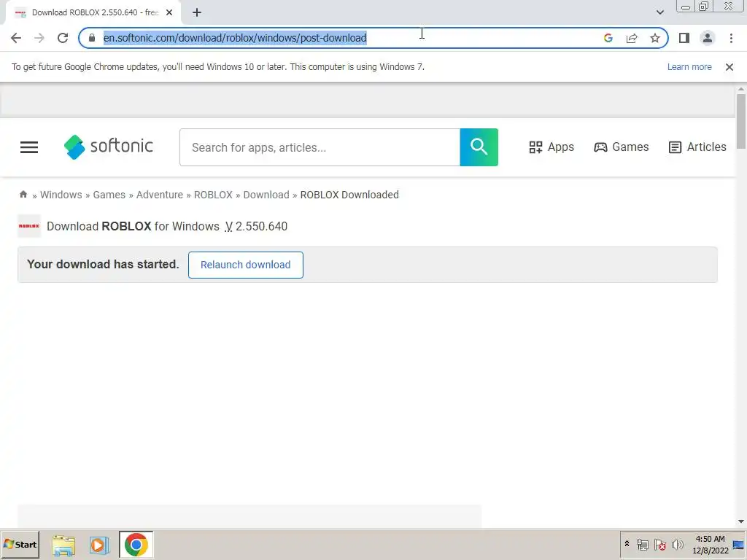This screenshot has width=747, height=560.
Task: Click the Softonic search magnifier button
Action: point(479,147)
